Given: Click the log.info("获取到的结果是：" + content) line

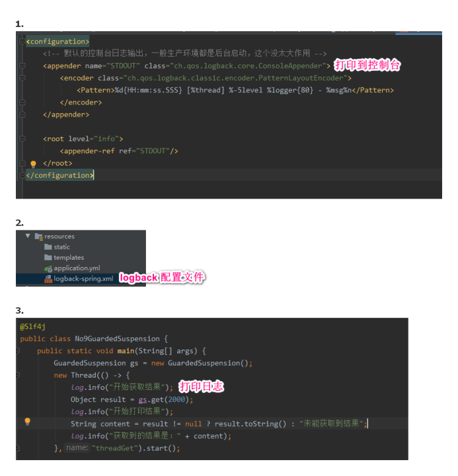Looking at the screenshot, I should [151, 436].
